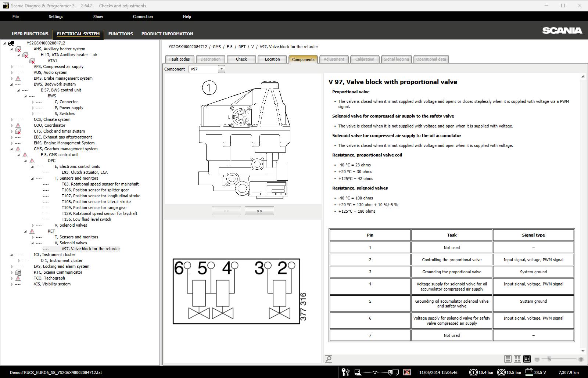This screenshot has width=588, height=378.
Task: Expand LAS, Locking and alarm system node
Action: coord(12,267)
